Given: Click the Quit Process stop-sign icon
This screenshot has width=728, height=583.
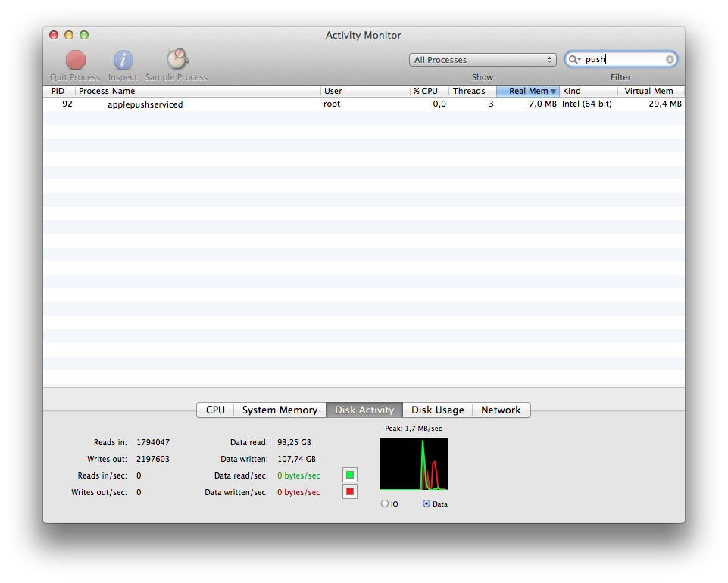Looking at the screenshot, I should [x=75, y=60].
